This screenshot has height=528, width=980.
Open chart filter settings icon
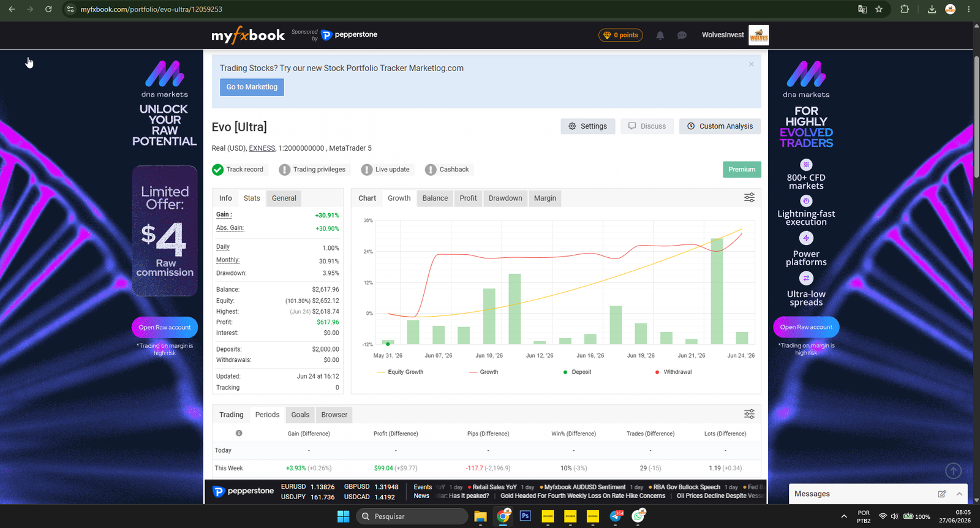(749, 198)
